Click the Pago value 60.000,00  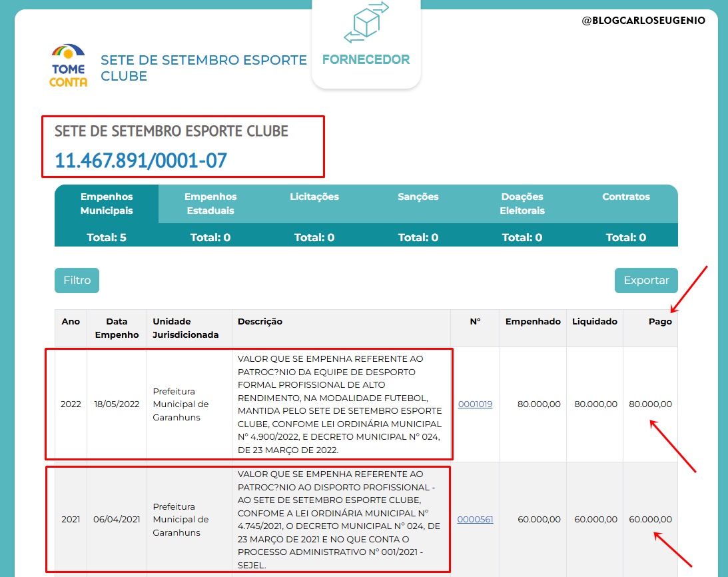650,520
